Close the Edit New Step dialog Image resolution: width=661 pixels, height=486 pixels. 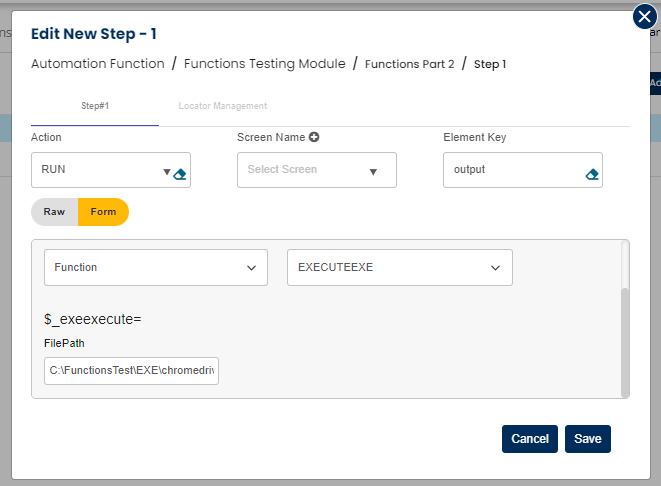(645, 17)
